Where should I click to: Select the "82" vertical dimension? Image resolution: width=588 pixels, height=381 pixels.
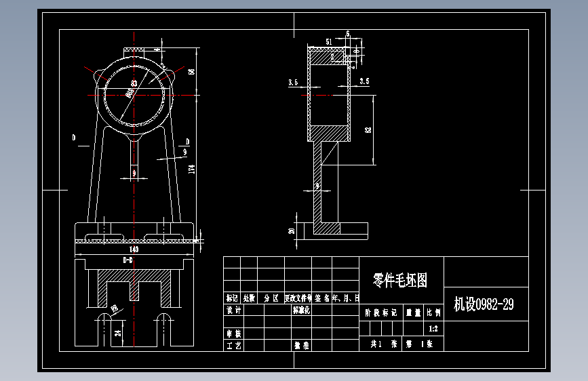[x=368, y=129]
